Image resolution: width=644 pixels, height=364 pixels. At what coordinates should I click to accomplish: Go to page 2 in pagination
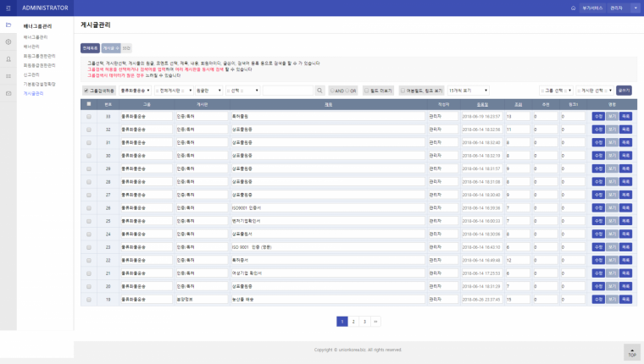click(x=353, y=322)
